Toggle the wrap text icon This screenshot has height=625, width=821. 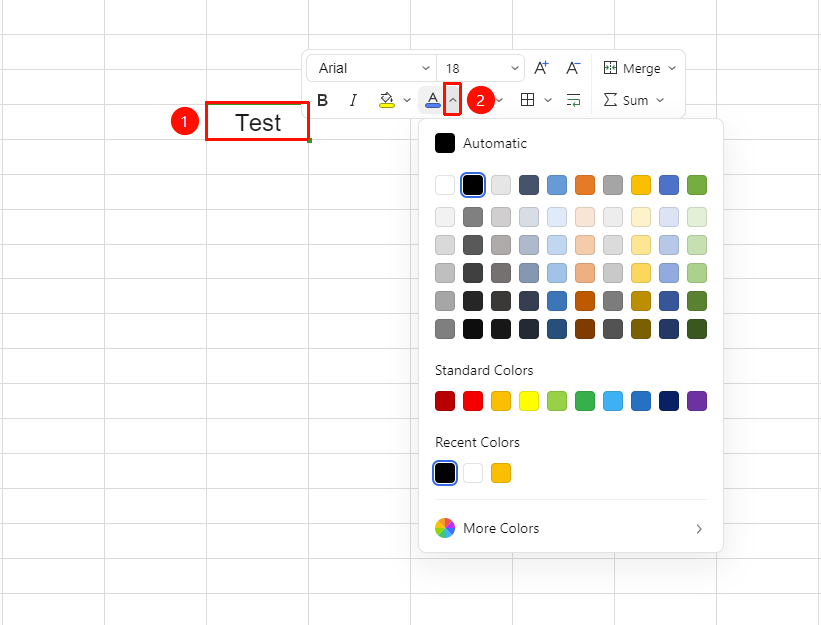[x=573, y=100]
